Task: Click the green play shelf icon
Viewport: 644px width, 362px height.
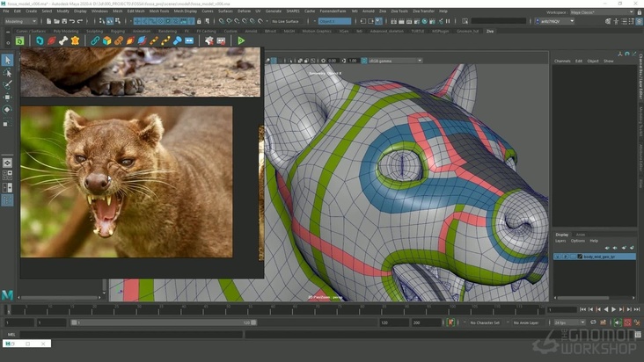Action: pos(241,40)
